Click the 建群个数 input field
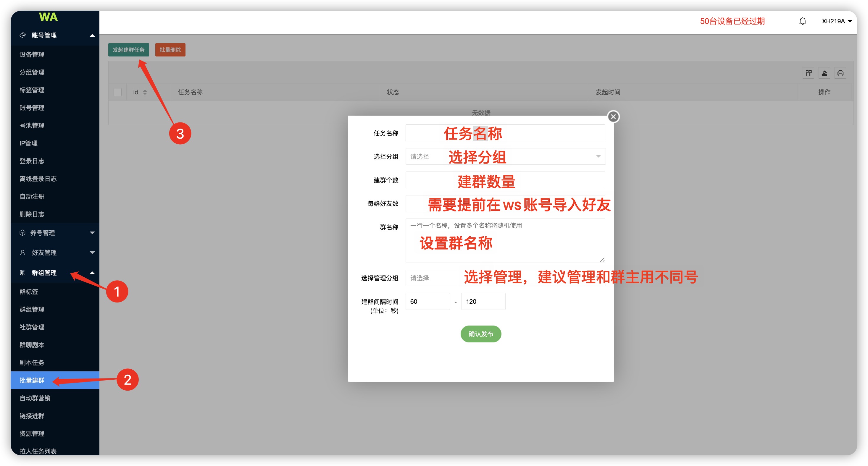Image resolution: width=868 pixels, height=466 pixels. [x=505, y=180]
